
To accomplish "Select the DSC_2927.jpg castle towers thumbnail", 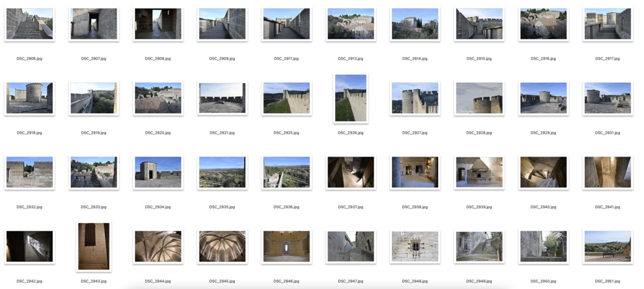I will pyautogui.click(x=415, y=98).
